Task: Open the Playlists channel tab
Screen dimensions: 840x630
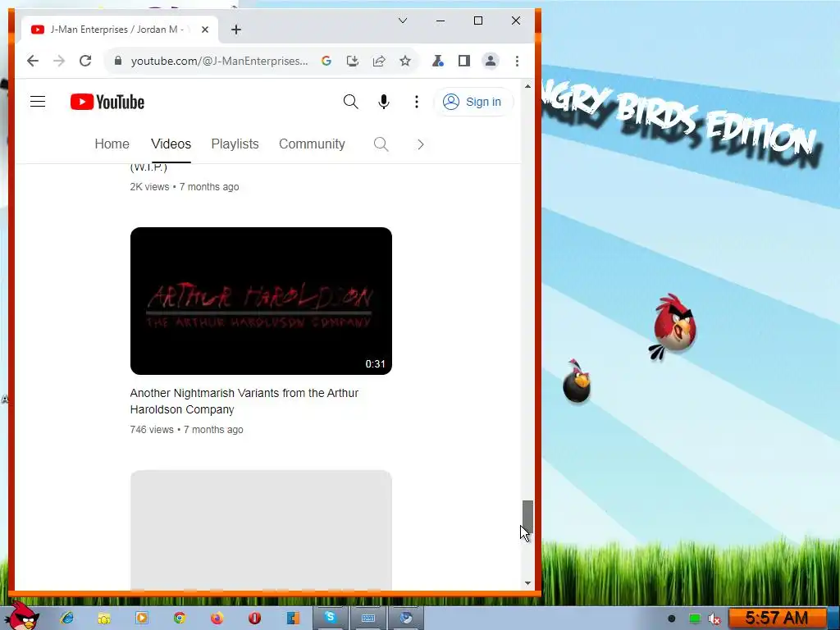Action: [x=235, y=144]
